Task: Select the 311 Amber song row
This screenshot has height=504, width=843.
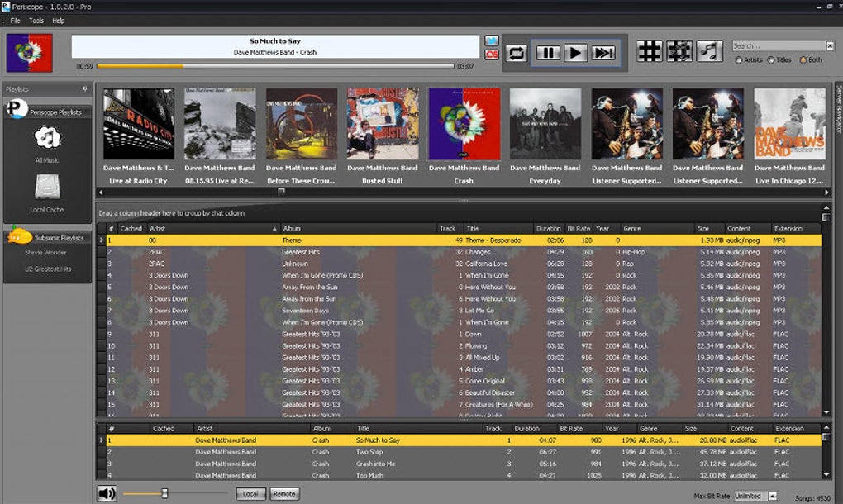Action: coord(464,369)
